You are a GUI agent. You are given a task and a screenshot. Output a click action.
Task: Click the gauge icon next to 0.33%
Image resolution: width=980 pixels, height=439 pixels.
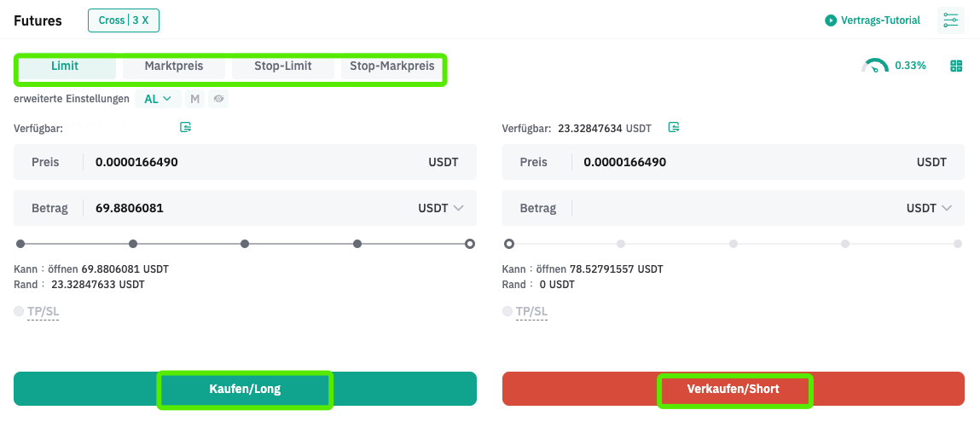(x=874, y=66)
